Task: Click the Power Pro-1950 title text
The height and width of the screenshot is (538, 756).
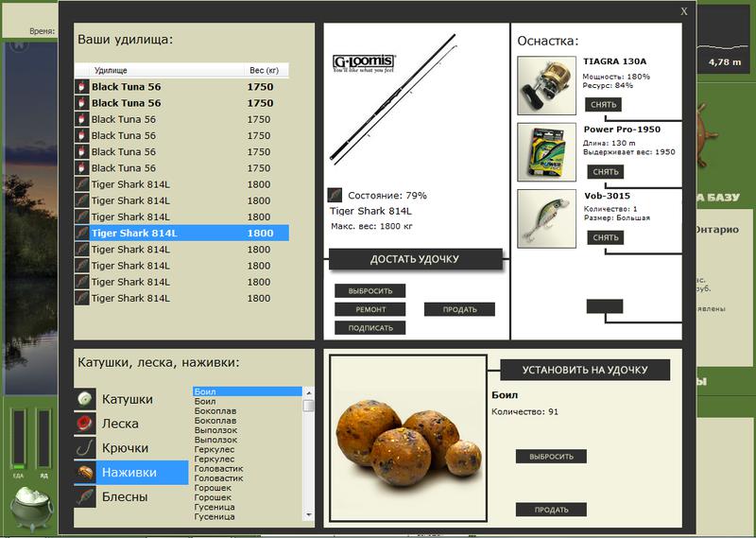Action: pyautogui.click(x=622, y=130)
